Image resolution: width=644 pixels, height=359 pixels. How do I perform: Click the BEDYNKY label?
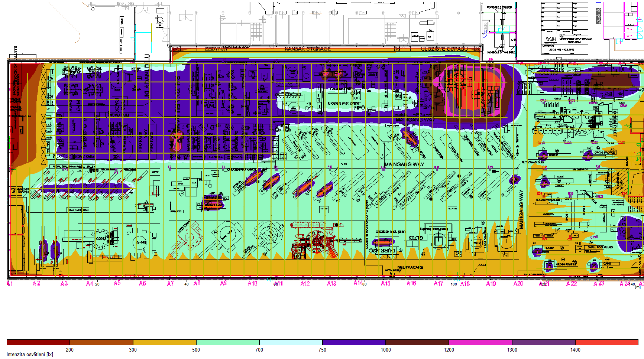point(216,49)
